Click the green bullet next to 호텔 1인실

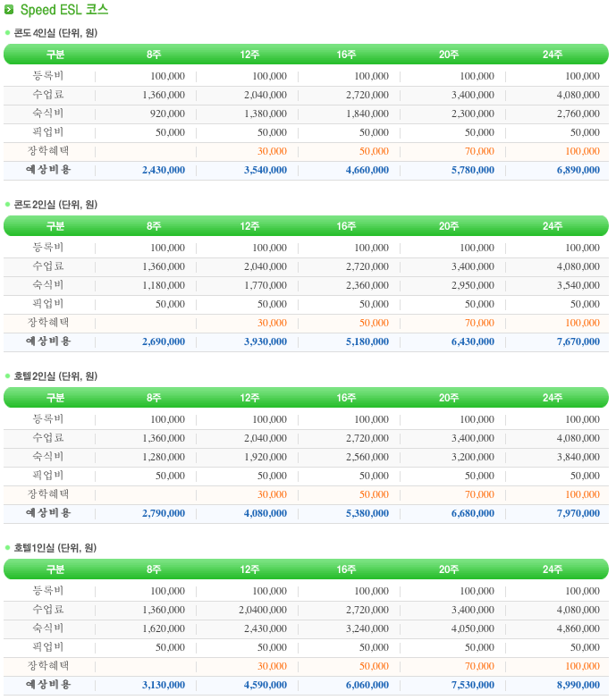pyautogui.click(x=7, y=548)
